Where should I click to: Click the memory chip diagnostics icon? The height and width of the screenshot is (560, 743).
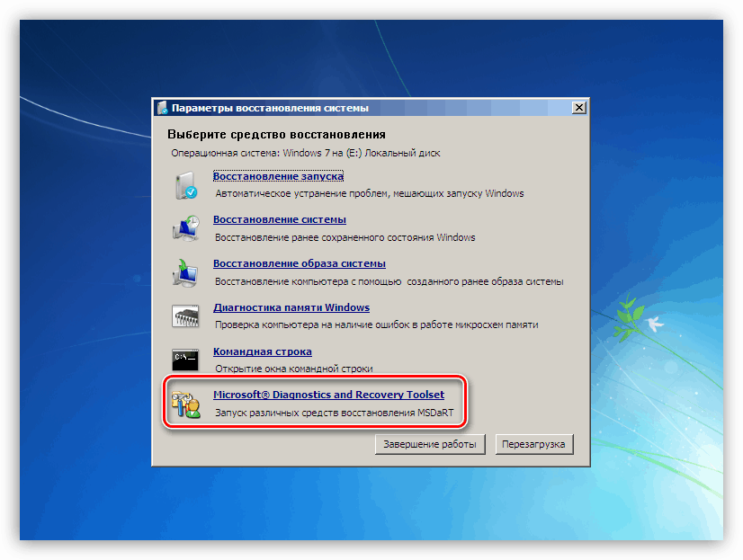point(185,316)
